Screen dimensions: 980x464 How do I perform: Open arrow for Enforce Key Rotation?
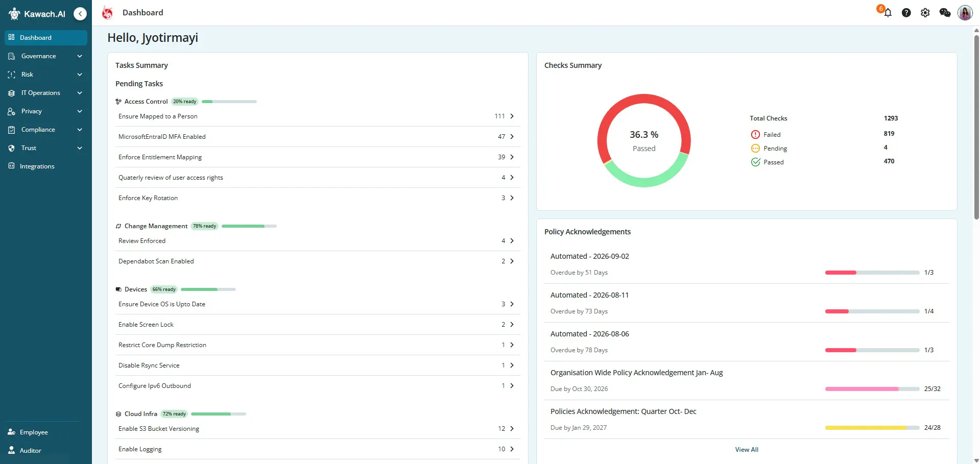512,198
